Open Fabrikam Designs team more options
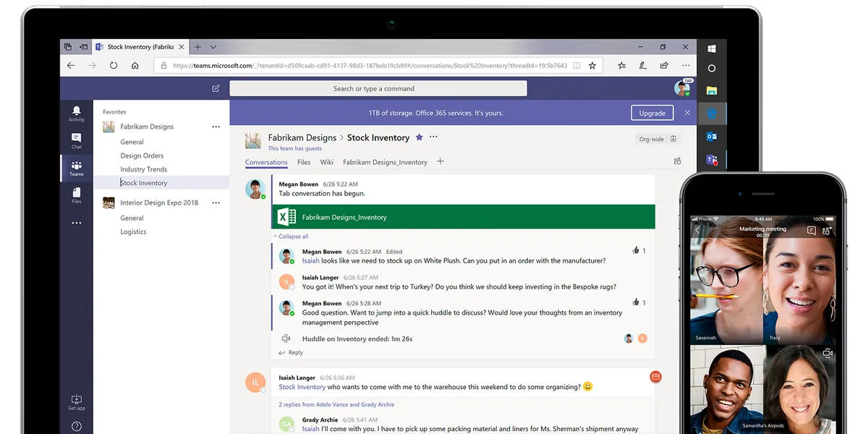The width and height of the screenshot is (868, 434). pos(216,127)
